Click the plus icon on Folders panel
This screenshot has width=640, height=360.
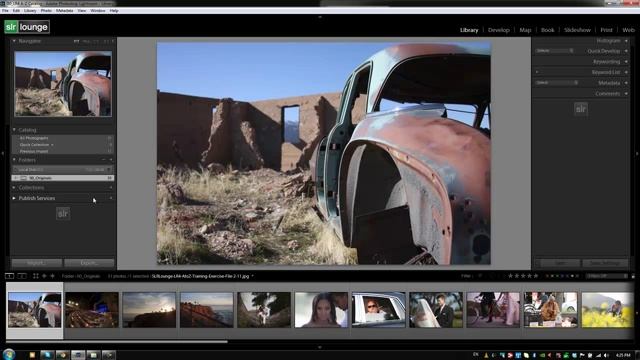click(x=111, y=160)
